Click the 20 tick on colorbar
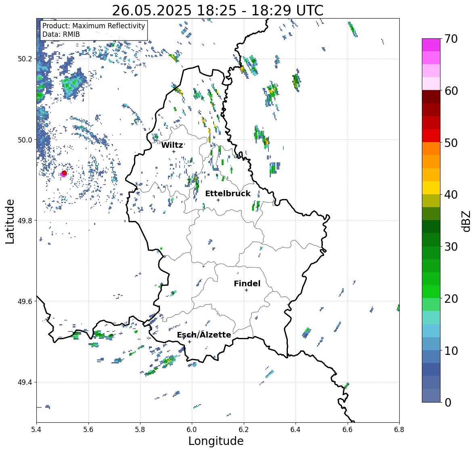The width and height of the screenshot is (476, 451). pyautogui.click(x=451, y=299)
